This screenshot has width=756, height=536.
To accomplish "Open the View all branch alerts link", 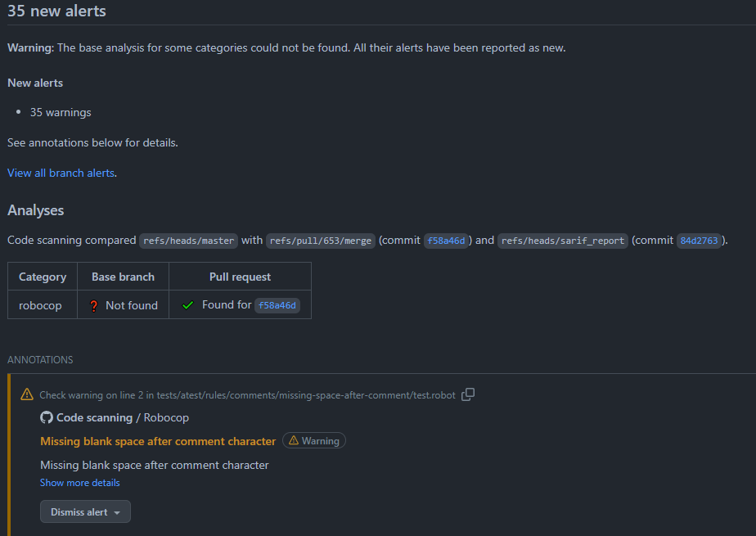I will (60, 173).
